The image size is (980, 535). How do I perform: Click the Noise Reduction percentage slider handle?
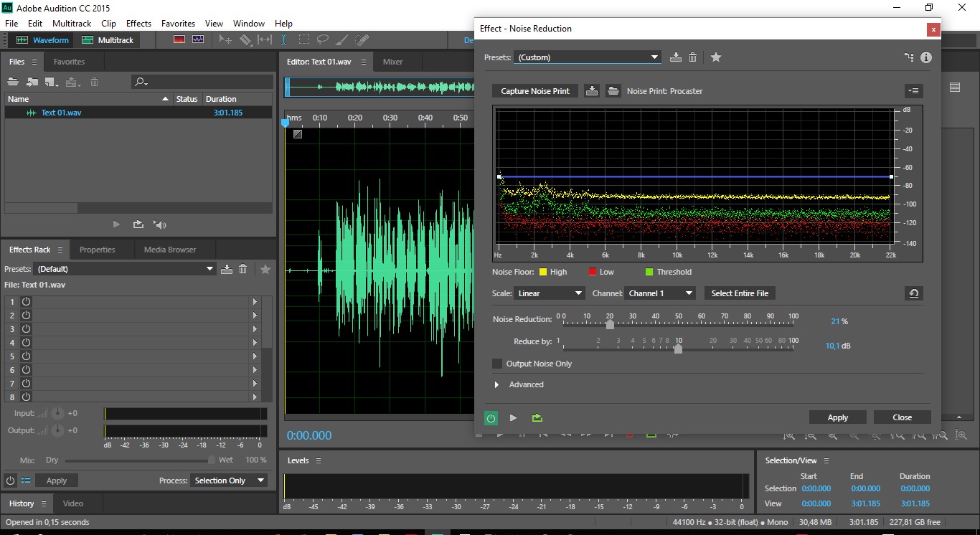tap(610, 324)
